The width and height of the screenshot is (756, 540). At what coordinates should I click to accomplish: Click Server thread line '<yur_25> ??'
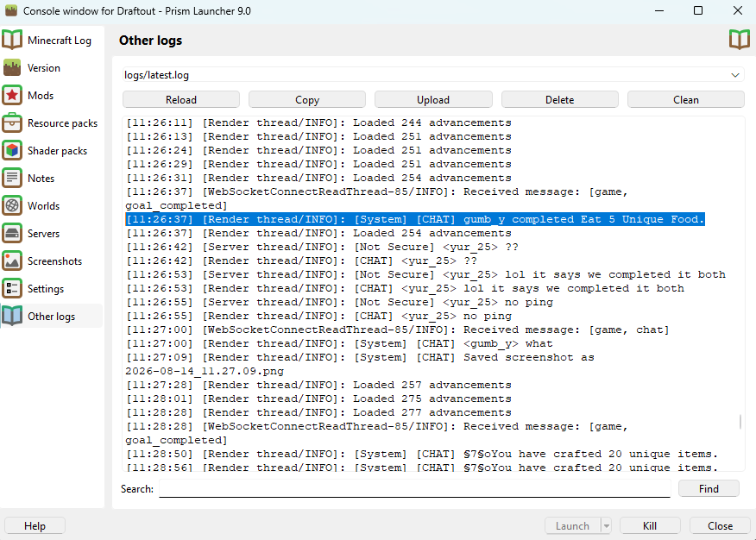click(322, 247)
